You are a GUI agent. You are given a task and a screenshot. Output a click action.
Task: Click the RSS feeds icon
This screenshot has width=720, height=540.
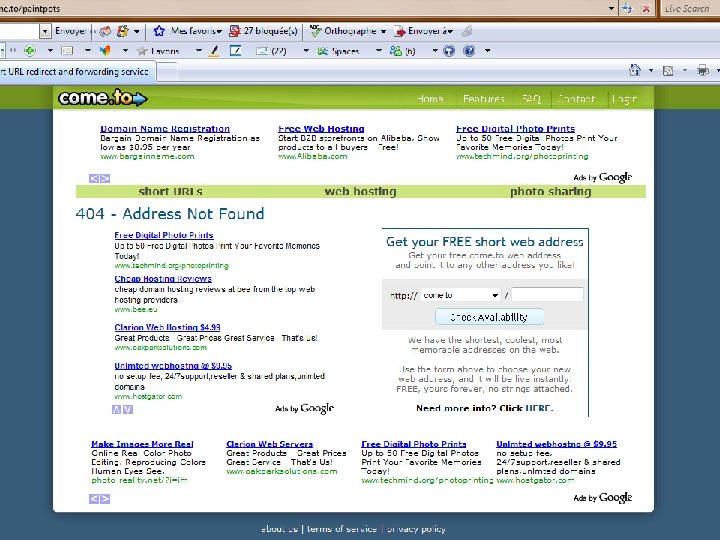point(668,71)
